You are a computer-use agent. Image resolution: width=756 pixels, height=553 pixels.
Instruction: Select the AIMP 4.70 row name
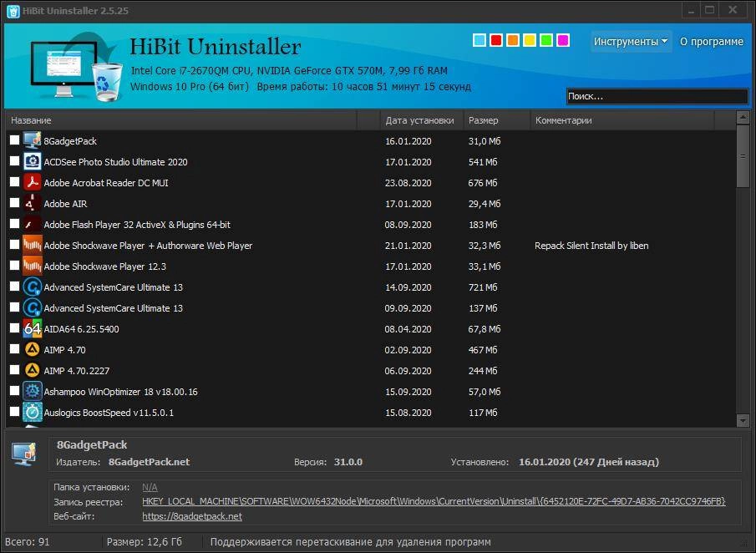(64, 350)
